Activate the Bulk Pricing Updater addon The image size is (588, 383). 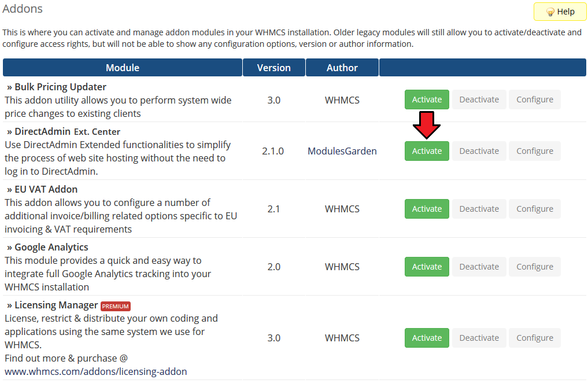click(427, 100)
